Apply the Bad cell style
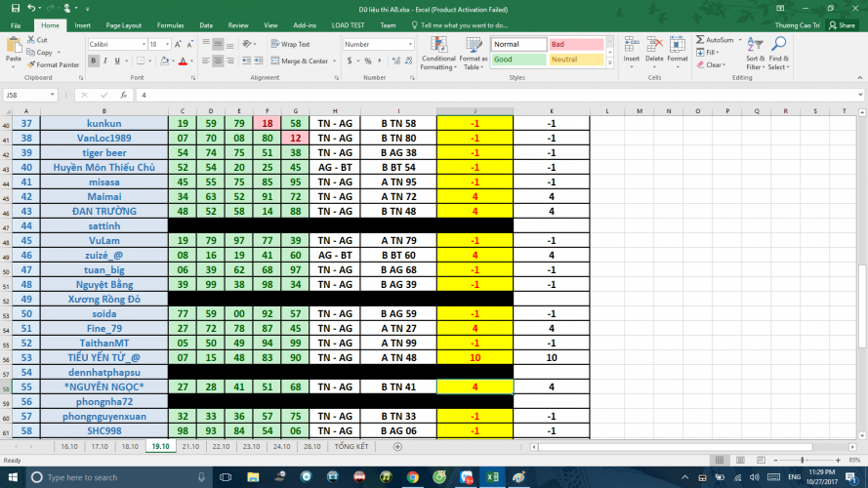 click(576, 44)
